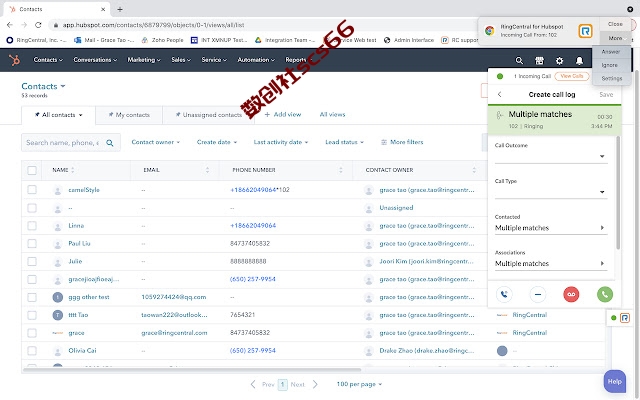The height and width of the screenshot is (400, 640).
Task: Click the browser back arrow
Action: click(10, 25)
